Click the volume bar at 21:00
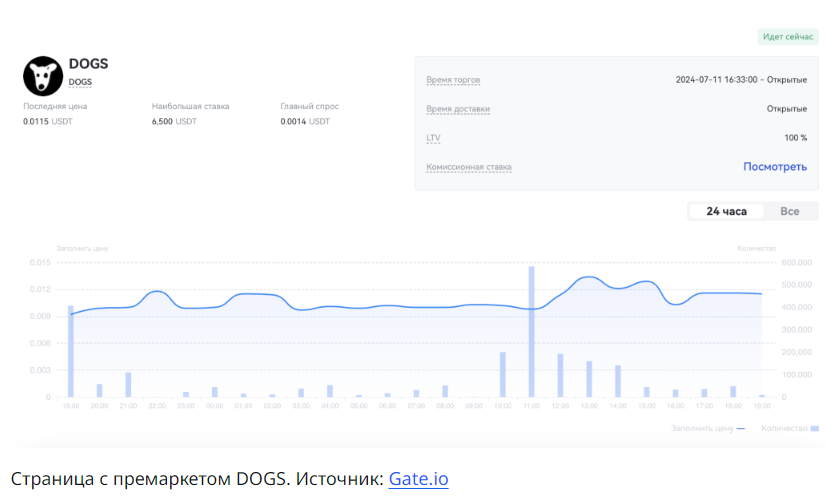 click(128, 385)
